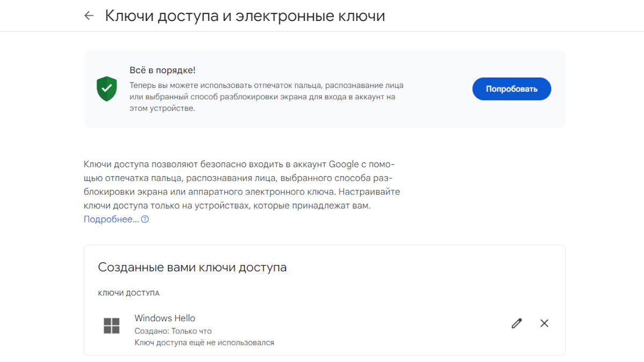The width and height of the screenshot is (644, 362).
Task: Select the Windows Hello passkey entry
Action: (x=165, y=318)
